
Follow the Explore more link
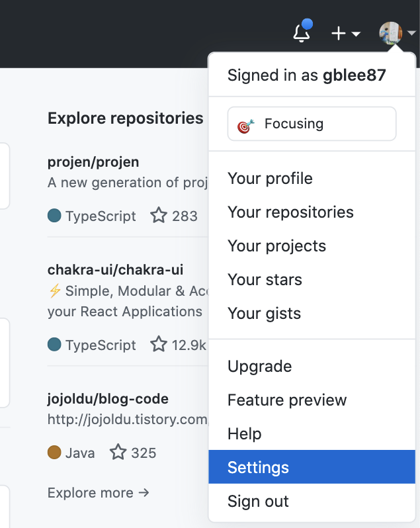tap(99, 492)
